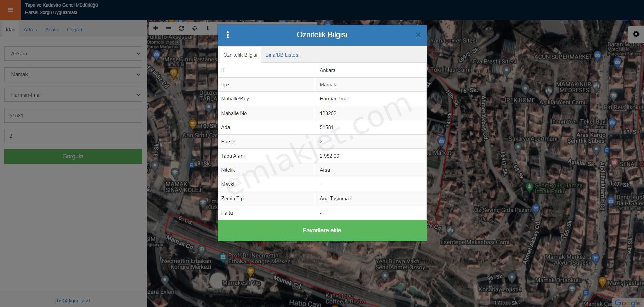
Task: Open the Bina/BB Listesi tab
Action: coord(282,55)
